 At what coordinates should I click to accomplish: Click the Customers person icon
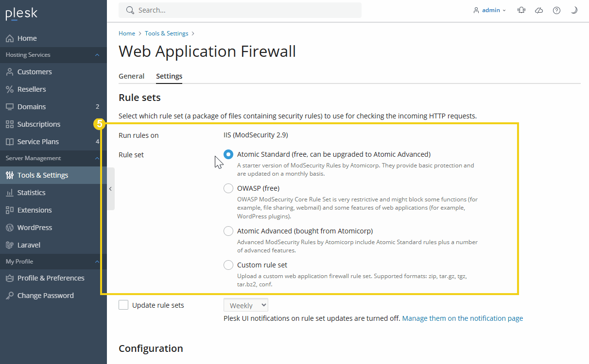9,72
